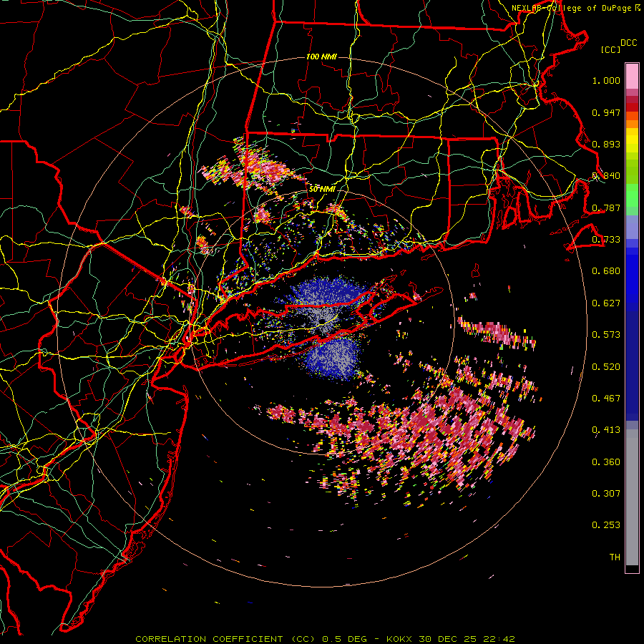The width and height of the screenshot is (644, 644).
Task: Click the 100 NMI range ring label
Action: (x=321, y=57)
